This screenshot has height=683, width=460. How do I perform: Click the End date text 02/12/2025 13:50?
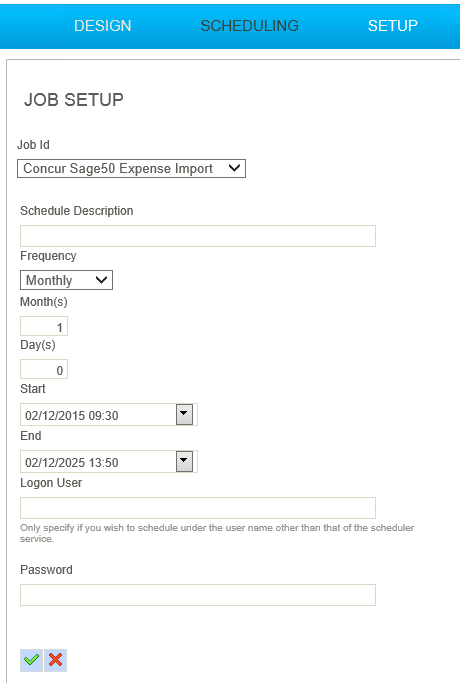(72, 463)
